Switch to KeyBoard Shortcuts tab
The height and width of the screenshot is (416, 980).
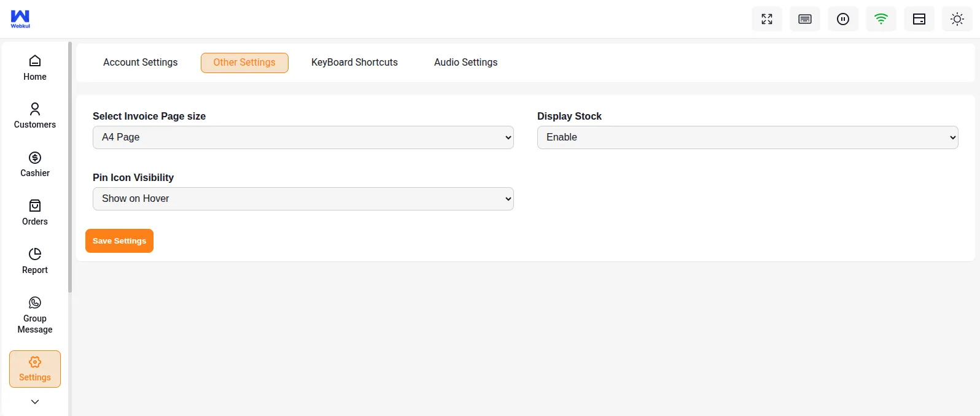point(354,63)
